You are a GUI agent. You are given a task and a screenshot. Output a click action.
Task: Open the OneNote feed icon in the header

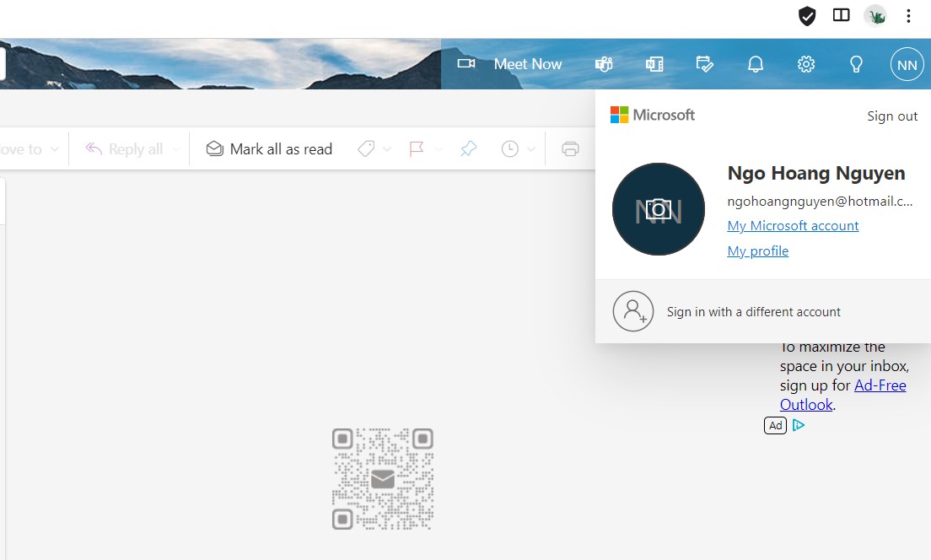point(654,64)
